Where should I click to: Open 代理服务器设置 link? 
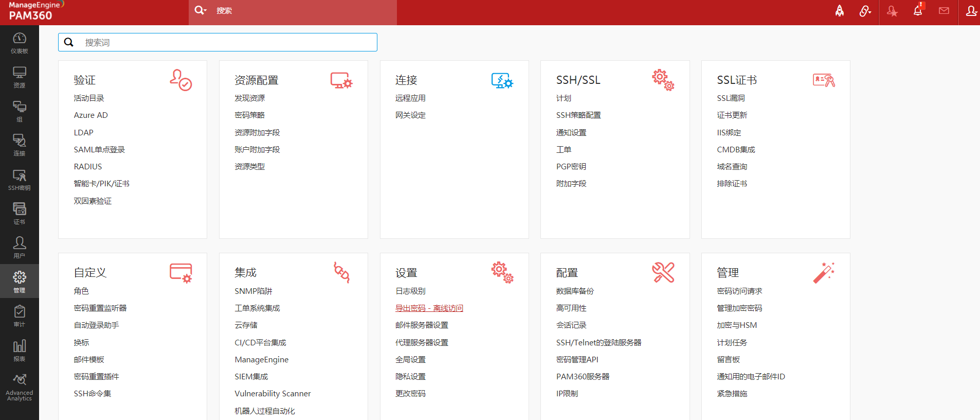coord(422,343)
